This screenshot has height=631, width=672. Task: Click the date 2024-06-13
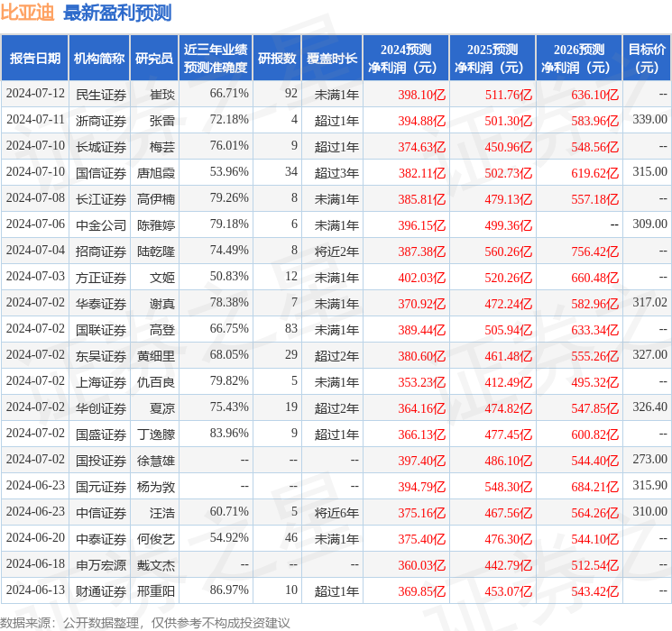pos(35,590)
